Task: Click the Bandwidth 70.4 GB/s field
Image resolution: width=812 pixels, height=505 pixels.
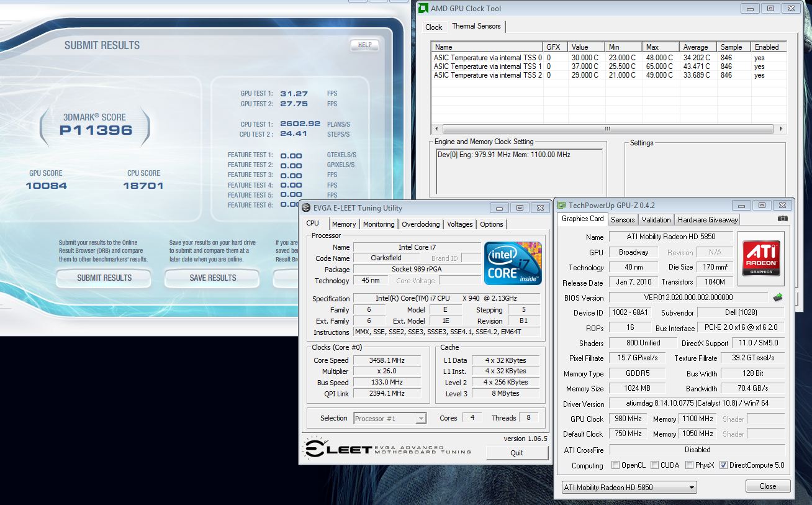Action: coord(753,389)
